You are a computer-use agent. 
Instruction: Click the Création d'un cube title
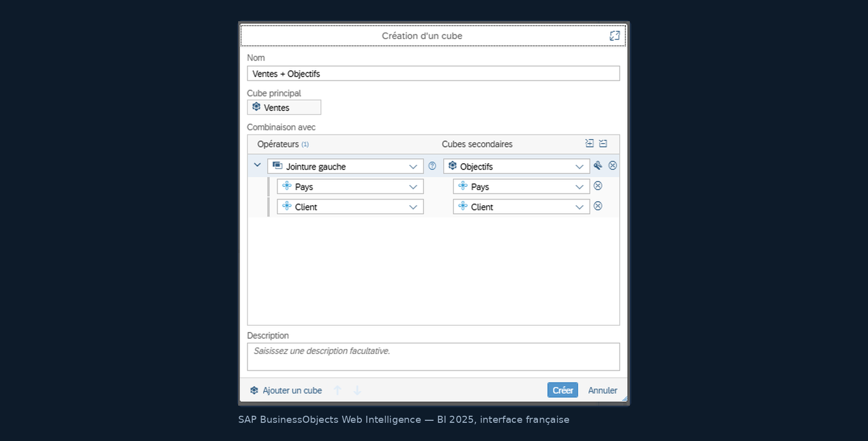pyautogui.click(x=422, y=36)
